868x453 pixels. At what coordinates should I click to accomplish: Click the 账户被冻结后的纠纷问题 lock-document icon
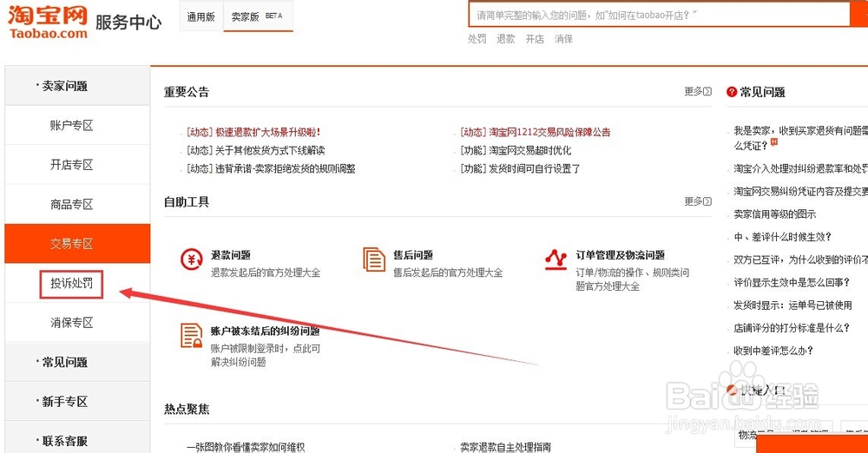(191, 336)
